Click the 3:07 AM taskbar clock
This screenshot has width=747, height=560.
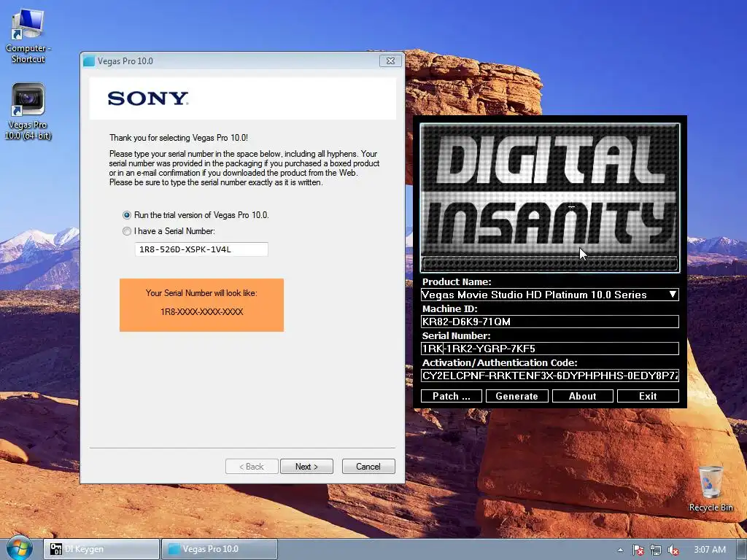[709, 550]
